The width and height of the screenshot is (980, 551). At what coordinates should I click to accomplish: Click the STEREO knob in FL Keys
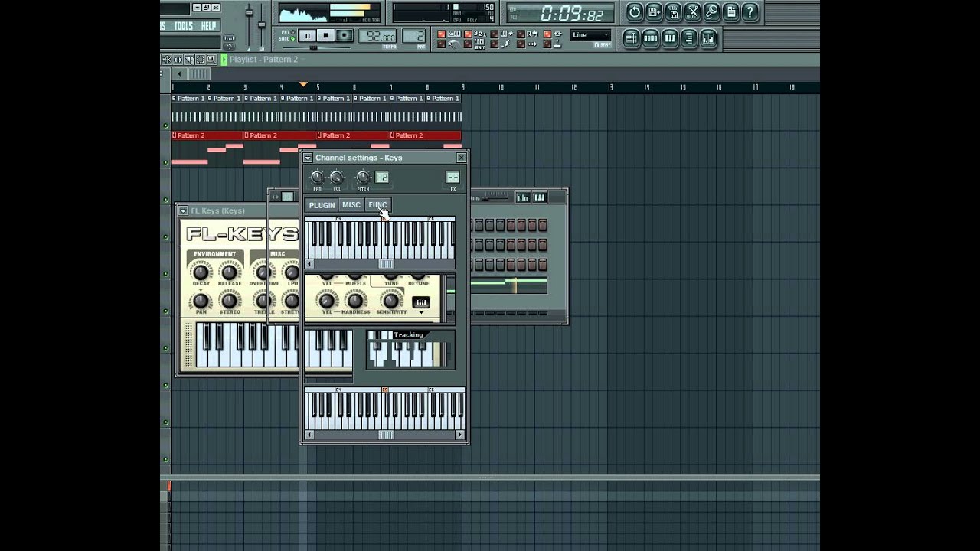point(229,301)
